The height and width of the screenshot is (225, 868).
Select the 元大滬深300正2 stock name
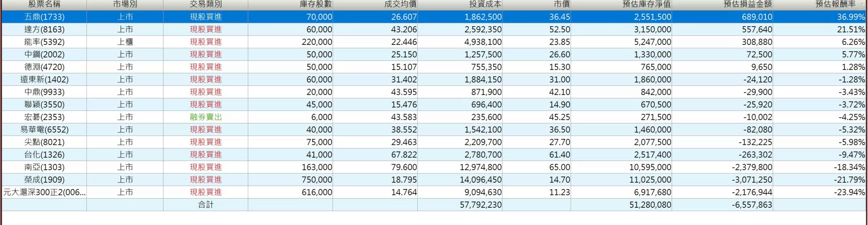pyautogui.click(x=44, y=192)
